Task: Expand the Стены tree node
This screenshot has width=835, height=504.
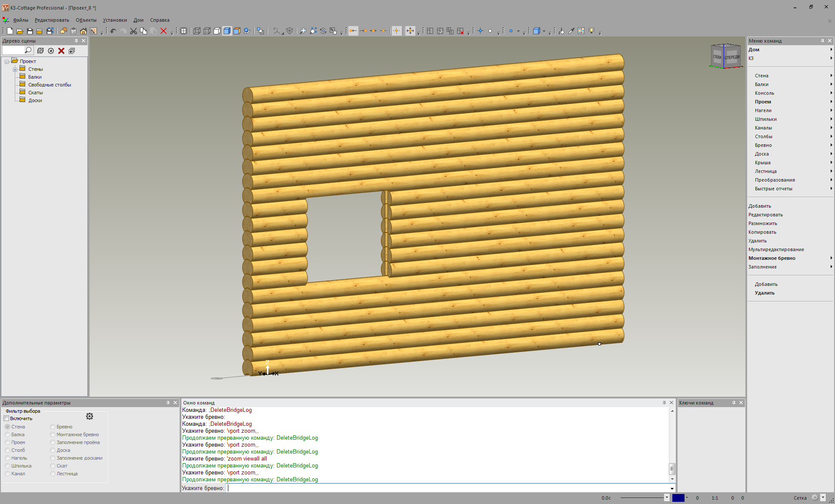Action: pyautogui.click(x=15, y=70)
